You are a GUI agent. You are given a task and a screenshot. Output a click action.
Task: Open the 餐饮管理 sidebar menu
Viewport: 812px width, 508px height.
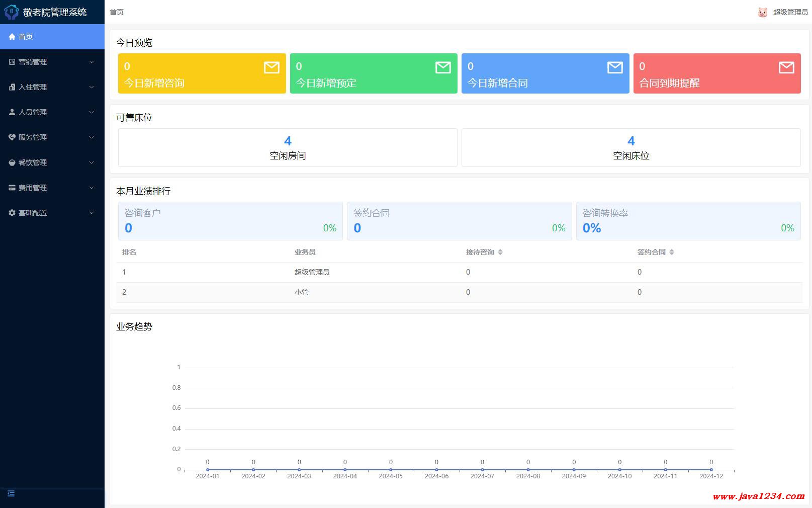tap(52, 162)
